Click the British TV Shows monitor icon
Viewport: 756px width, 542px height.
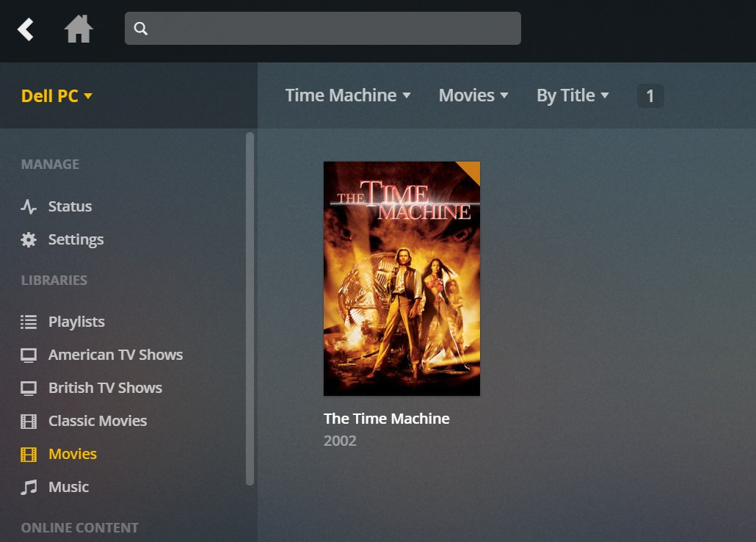pos(29,388)
